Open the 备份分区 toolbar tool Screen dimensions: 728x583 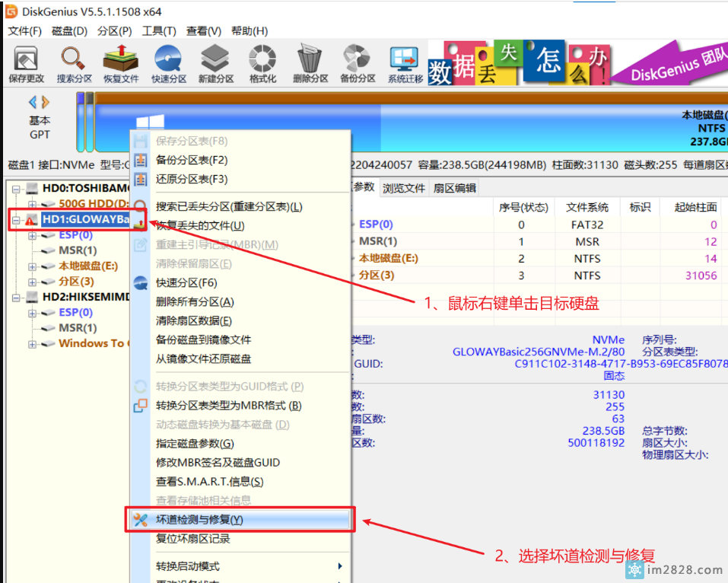coord(358,65)
